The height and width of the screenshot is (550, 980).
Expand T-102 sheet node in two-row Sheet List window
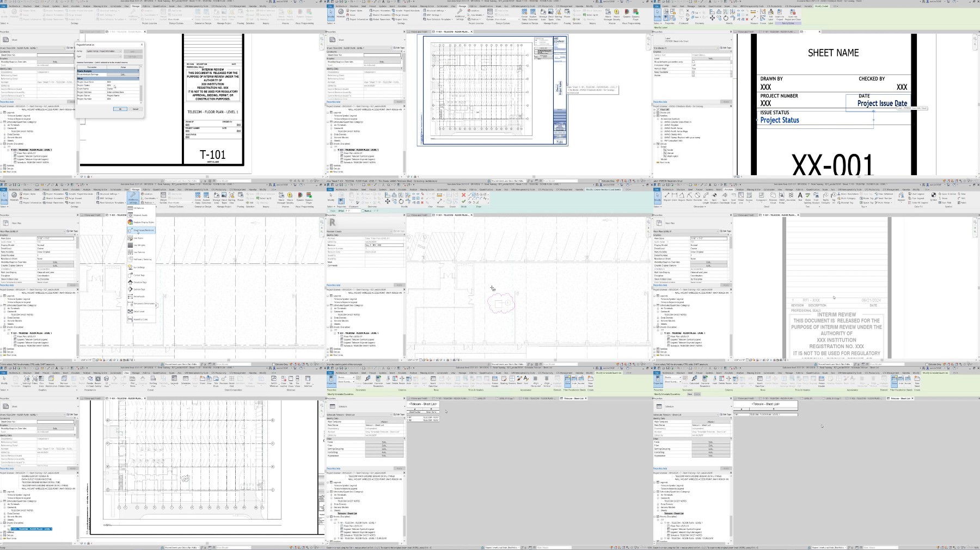[335, 539]
